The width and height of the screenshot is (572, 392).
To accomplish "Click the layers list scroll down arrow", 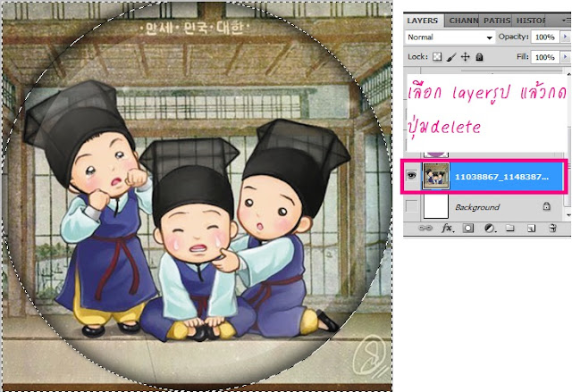I will point(568,215).
